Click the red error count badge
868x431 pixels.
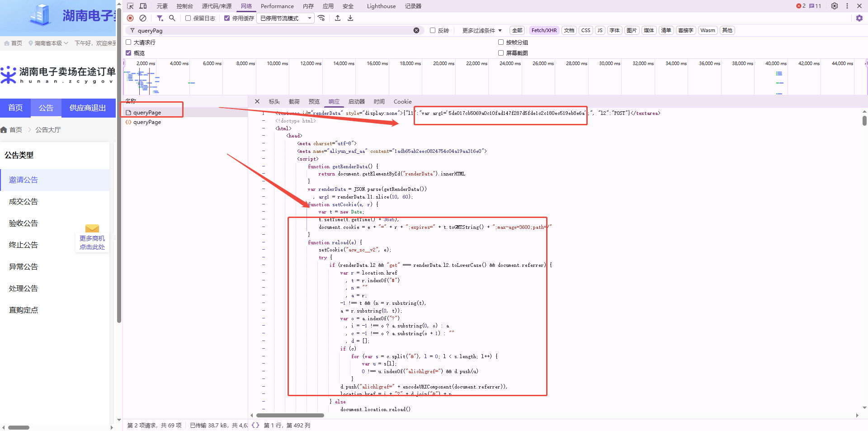801,6
